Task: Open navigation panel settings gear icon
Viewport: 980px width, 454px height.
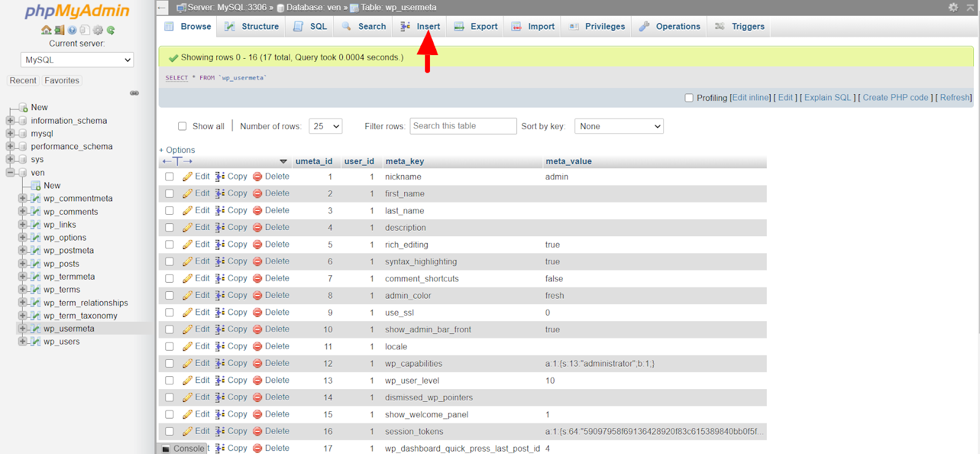Action: [x=97, y=30]
